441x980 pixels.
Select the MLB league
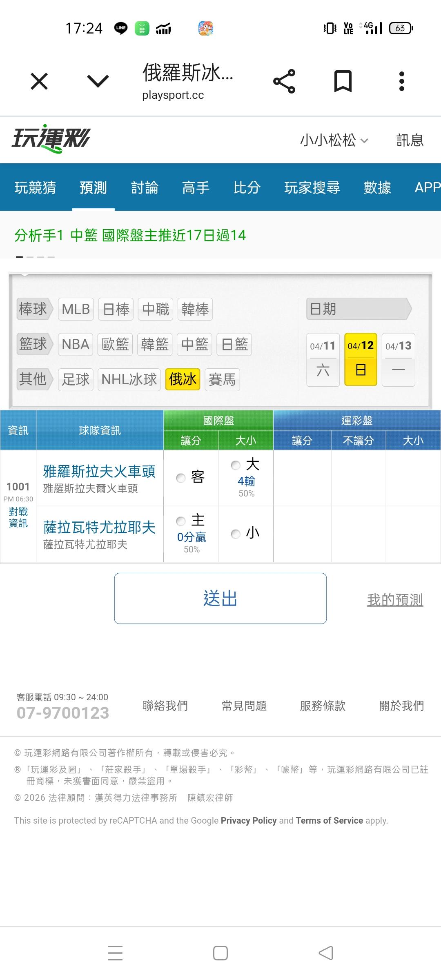click(x=76, y=309)
